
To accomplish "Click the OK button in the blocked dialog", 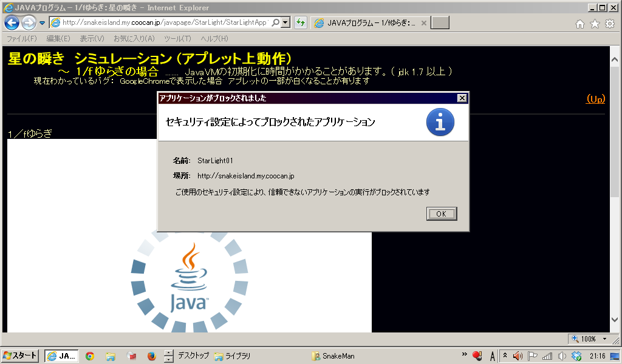I will (442, 214).
